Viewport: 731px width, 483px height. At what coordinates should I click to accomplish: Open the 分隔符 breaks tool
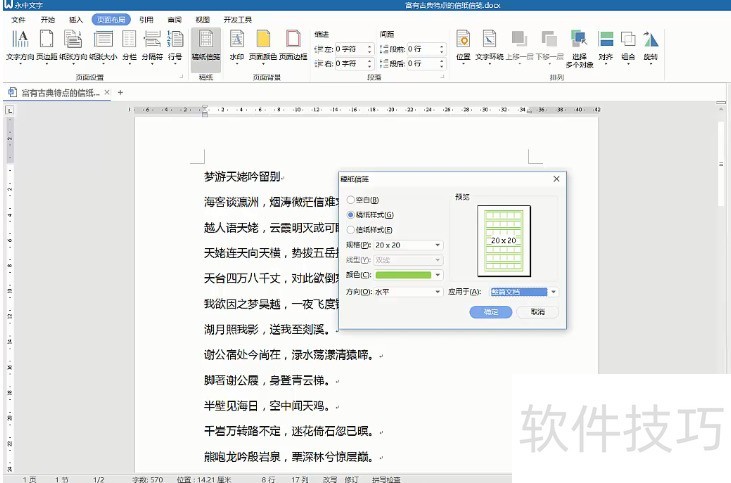click(x=152, y=46)
